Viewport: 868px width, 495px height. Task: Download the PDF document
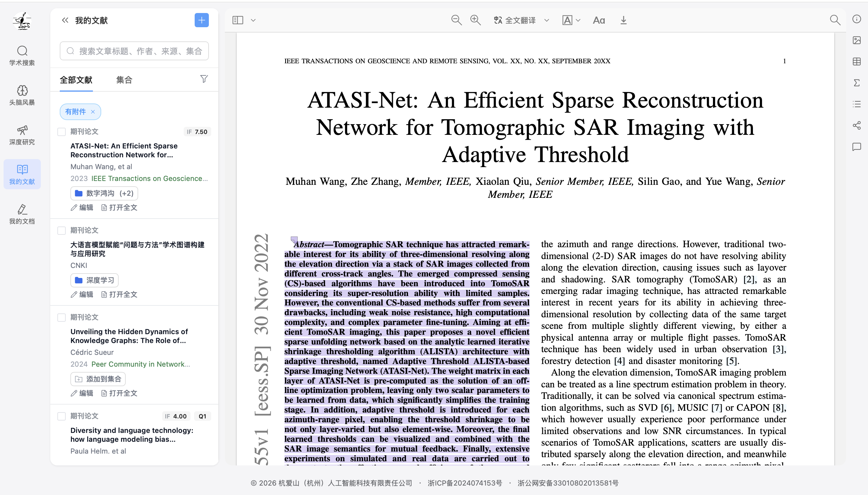(623, 20)
